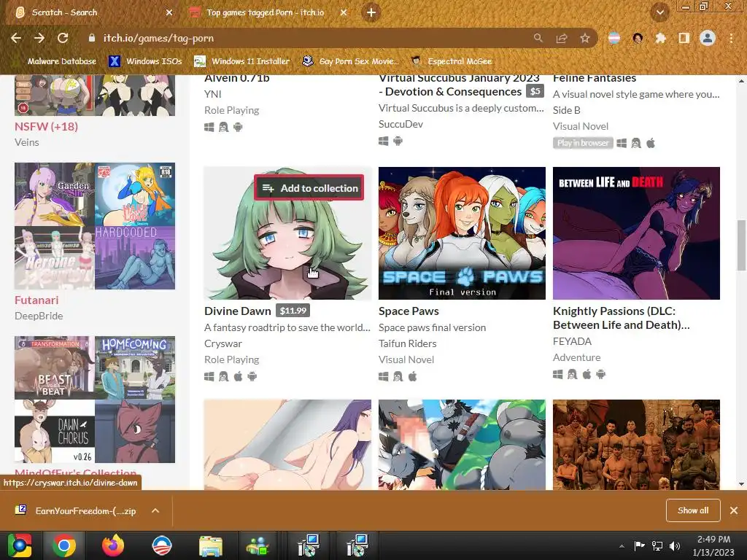
Task: Click the Android icon under Knightly Passions
Action: (x=601, y=374)
